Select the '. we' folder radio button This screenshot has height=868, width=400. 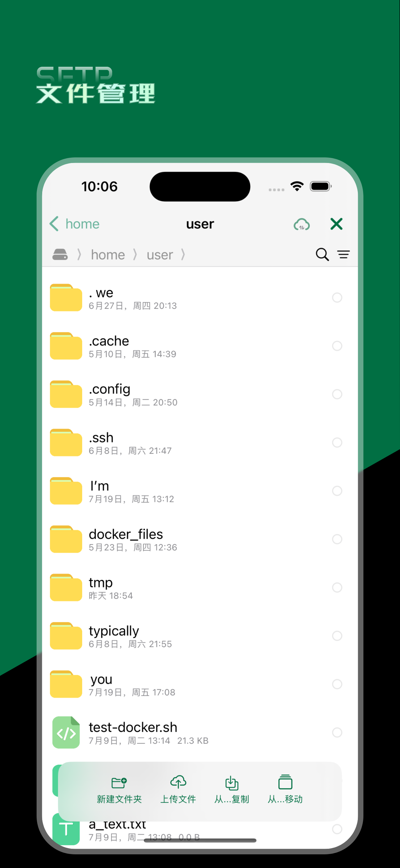(x=337, y=297)
